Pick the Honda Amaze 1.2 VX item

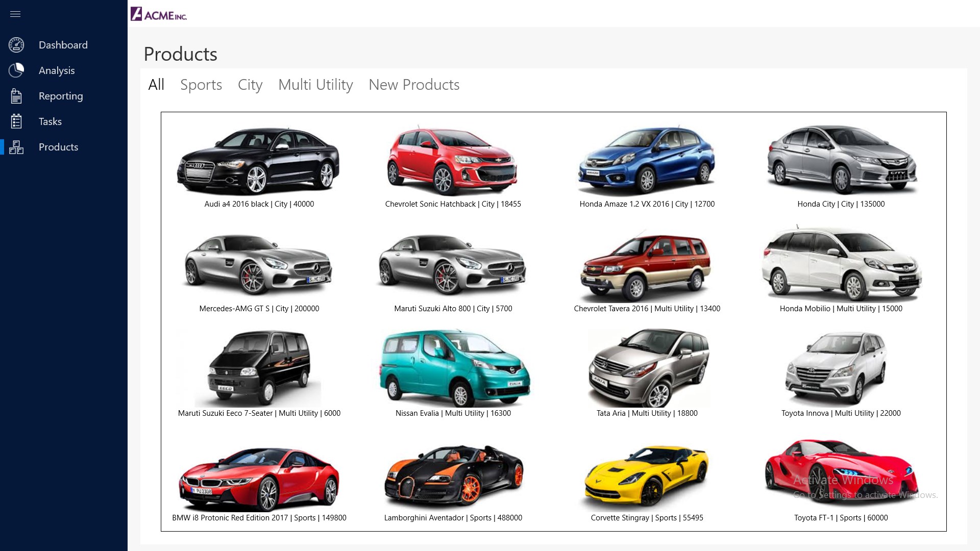pos(647,160)
